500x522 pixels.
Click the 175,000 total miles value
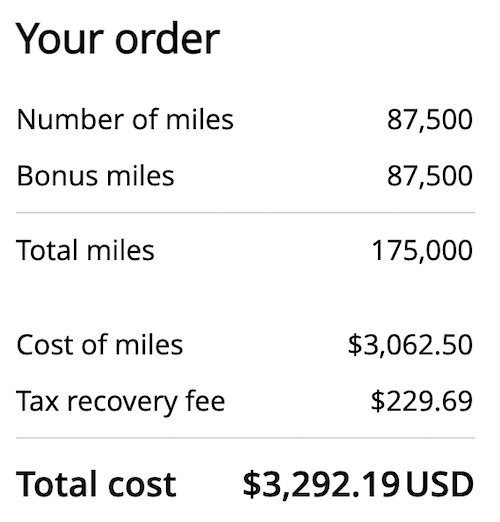(x=422, y=251)
